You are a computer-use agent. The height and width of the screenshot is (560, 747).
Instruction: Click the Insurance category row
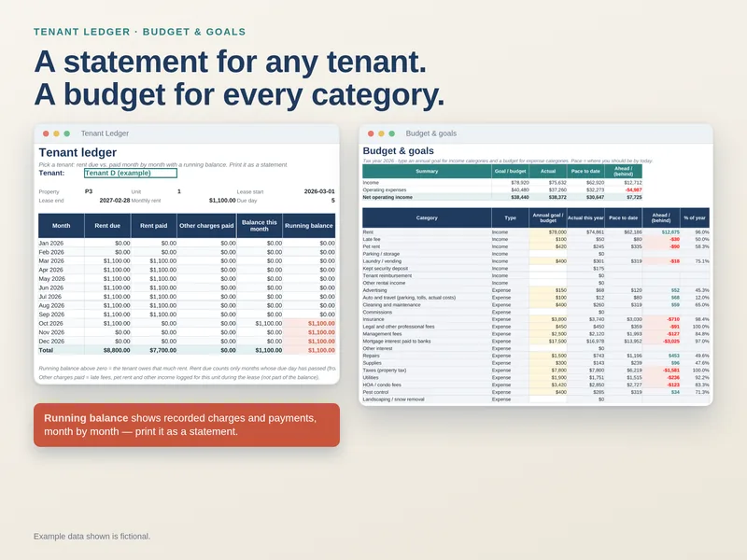coord(536,319)
